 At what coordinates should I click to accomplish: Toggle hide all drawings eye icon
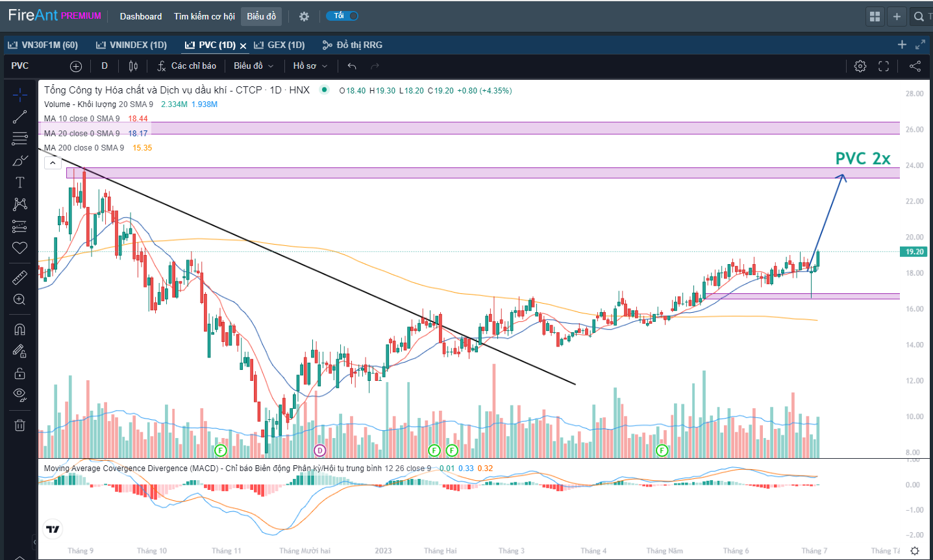click(20, 395)
